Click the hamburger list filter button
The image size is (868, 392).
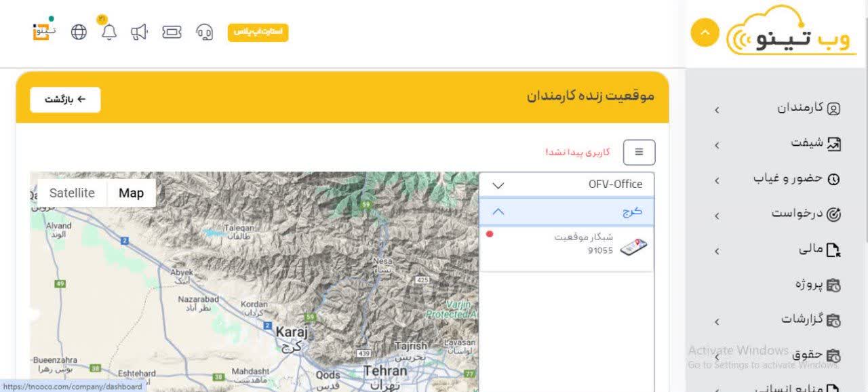[639, 152]
